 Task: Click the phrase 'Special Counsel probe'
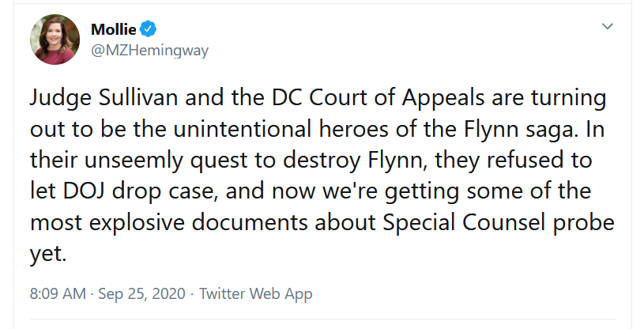499,222
